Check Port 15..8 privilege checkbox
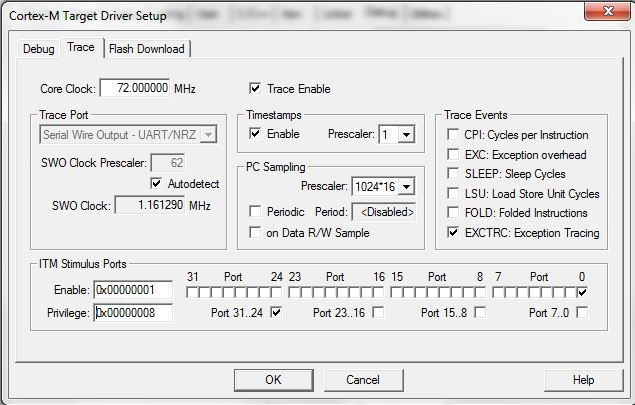This screenshot has width=635, height=405. tap(480, 312)
